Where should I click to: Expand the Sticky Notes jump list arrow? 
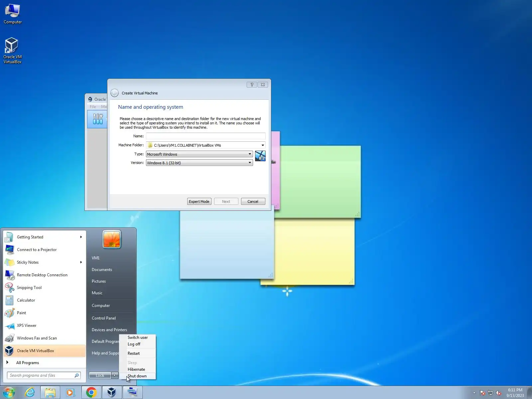[x=81, y=262]
